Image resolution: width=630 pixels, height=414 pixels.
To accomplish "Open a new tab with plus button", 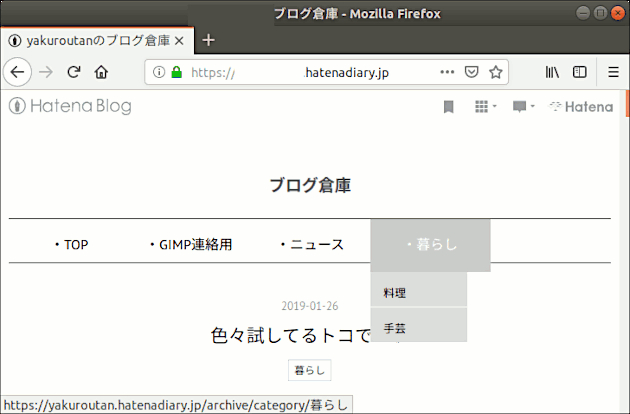I will click(208, 40).
